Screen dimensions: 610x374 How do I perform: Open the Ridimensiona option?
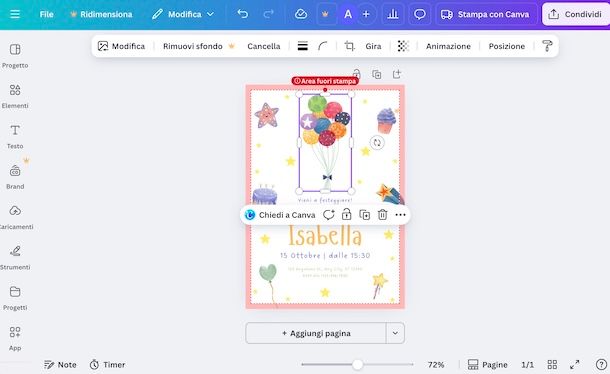101,14
